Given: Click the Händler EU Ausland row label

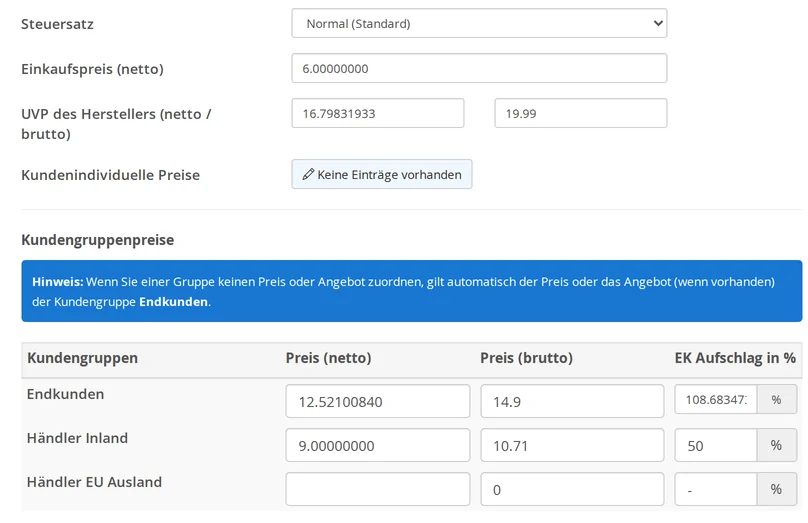Looking at the screenshot, I should click(x=94, y=482).
